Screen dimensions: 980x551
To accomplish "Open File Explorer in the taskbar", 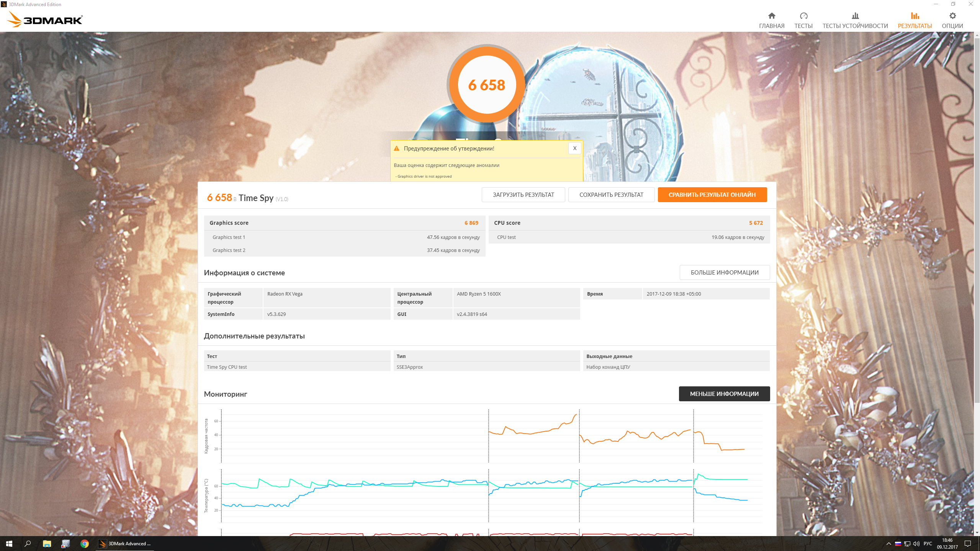I will pos(47,543).
